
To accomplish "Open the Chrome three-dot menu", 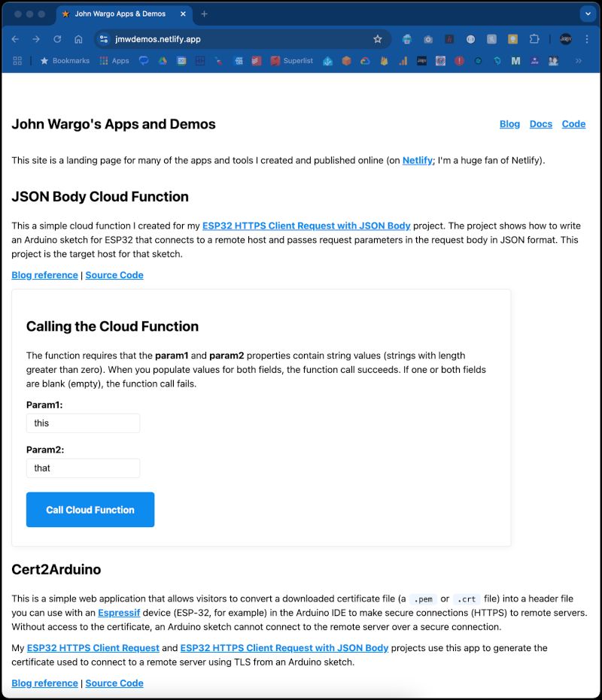I will [x=587, y=39].
